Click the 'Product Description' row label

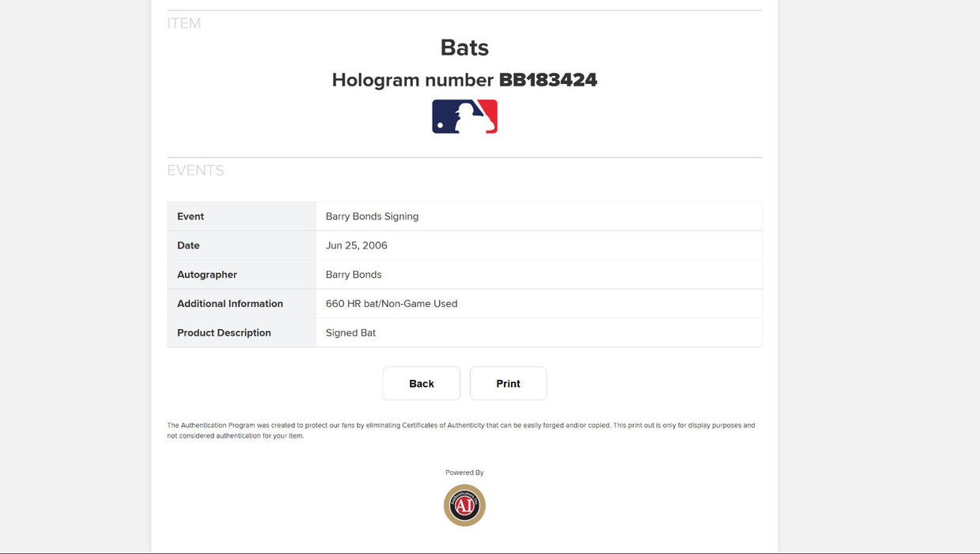coord(224,332)
